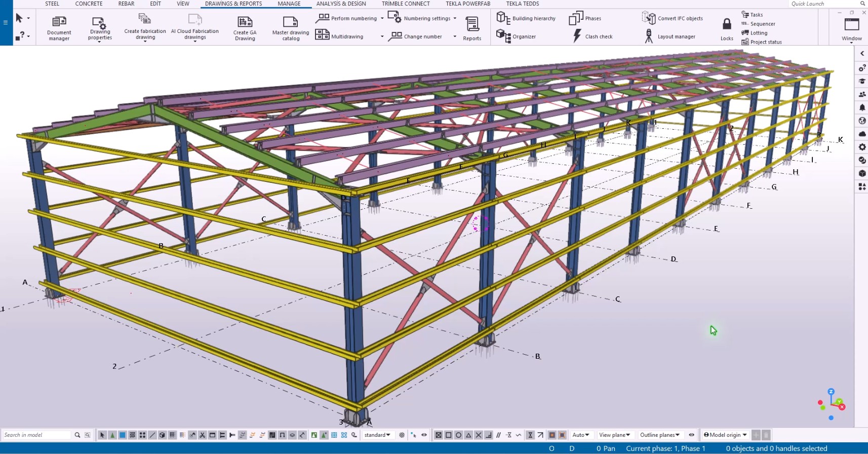Click the Tasks button
This screenshot has height=454, width=868.
[752, 15]
